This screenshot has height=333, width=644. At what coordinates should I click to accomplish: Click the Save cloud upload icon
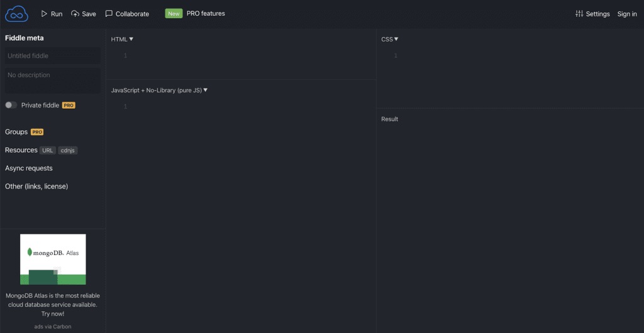(x=75, y=13)
